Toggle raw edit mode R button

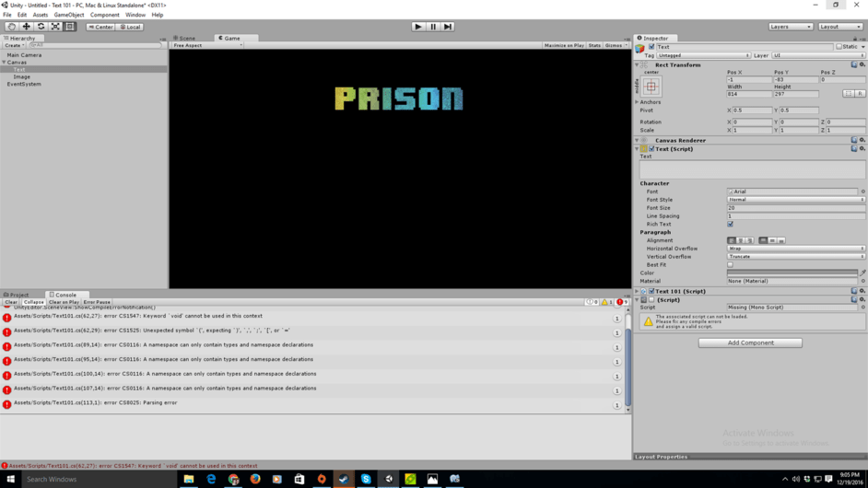pyautogui.click(x=861, y=94)
